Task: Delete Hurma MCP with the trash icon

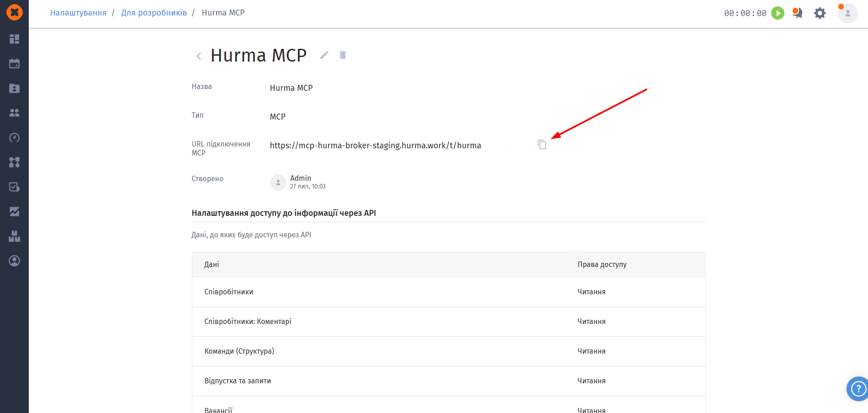Action: coord(343,55)
